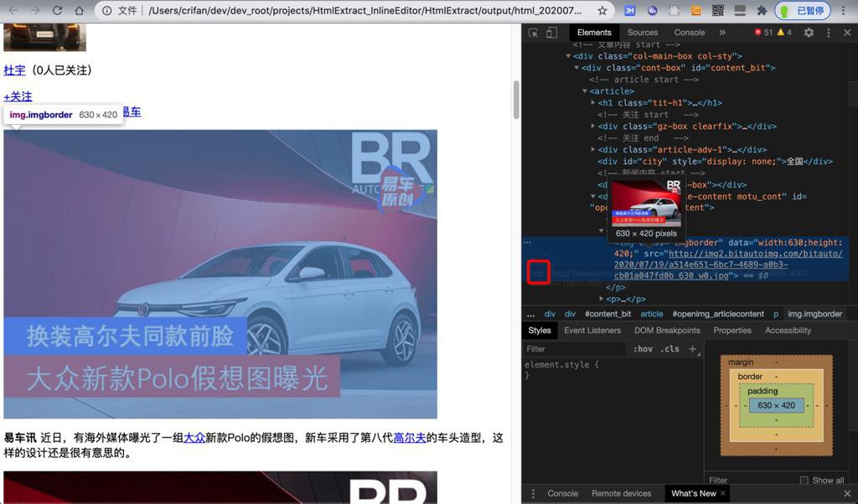Switch to the Styles tab

click(540, 330)
